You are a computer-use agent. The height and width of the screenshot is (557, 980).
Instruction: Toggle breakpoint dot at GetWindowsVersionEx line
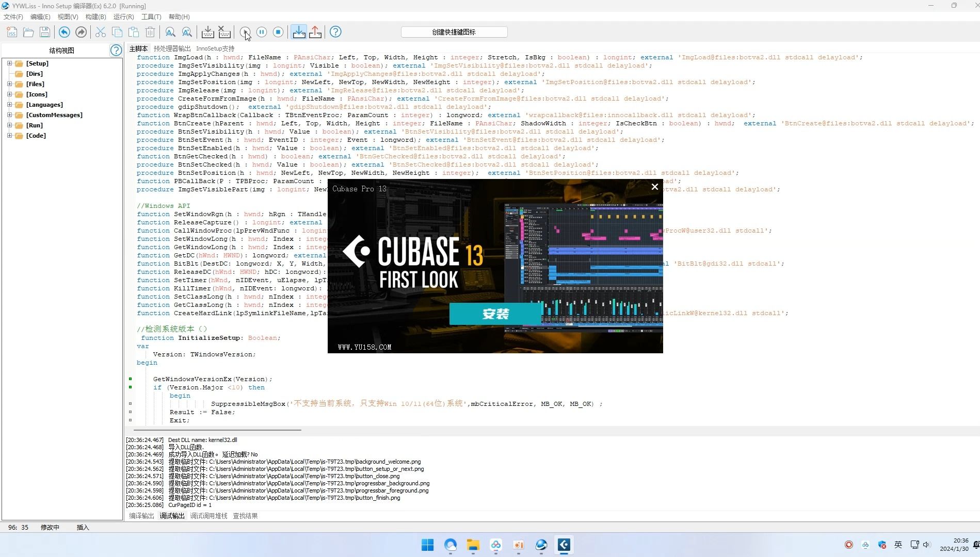(130, 379)
